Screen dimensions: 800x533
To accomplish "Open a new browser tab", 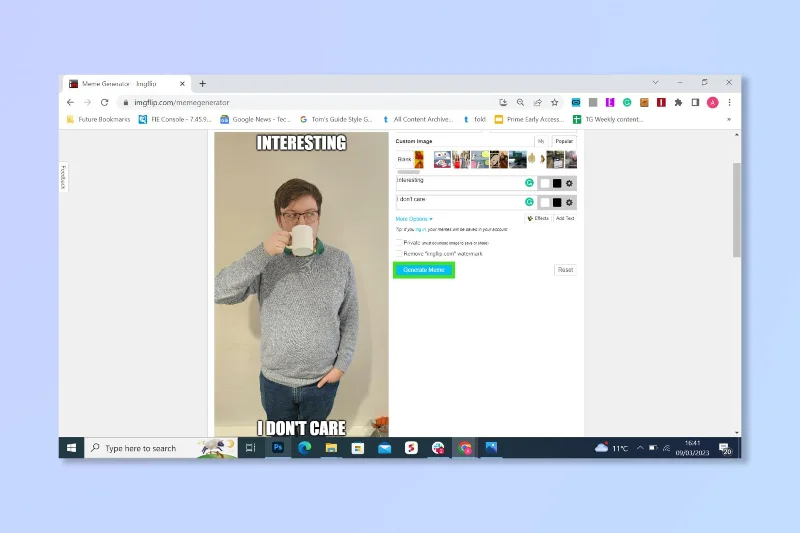I will pos(203,84).
